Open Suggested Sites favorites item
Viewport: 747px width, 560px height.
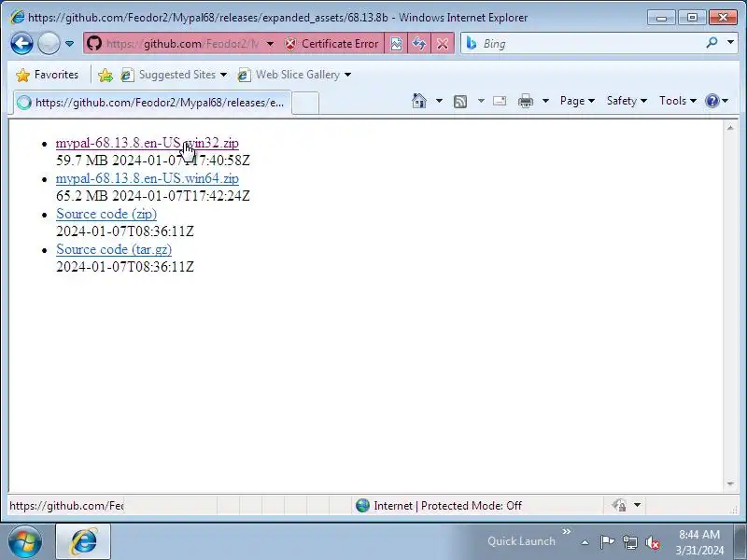pyautogui.click(x=174, y=75)
